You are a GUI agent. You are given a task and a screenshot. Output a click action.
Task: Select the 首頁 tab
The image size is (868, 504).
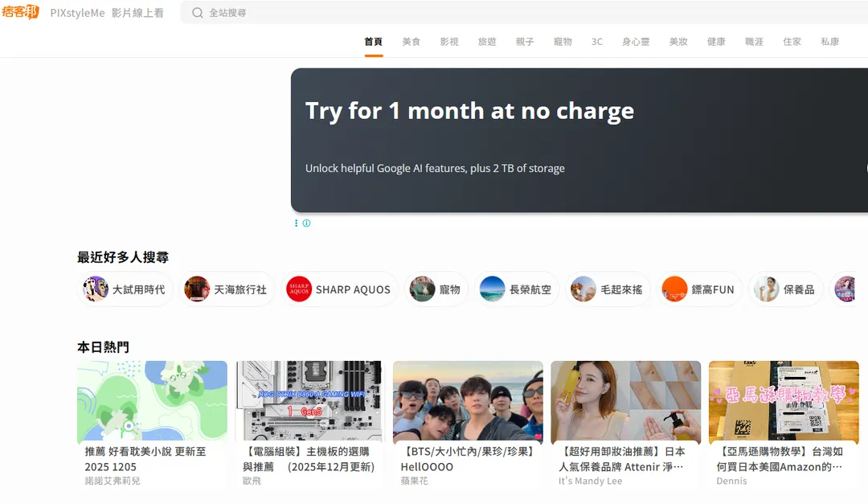[x=374, y=42]
